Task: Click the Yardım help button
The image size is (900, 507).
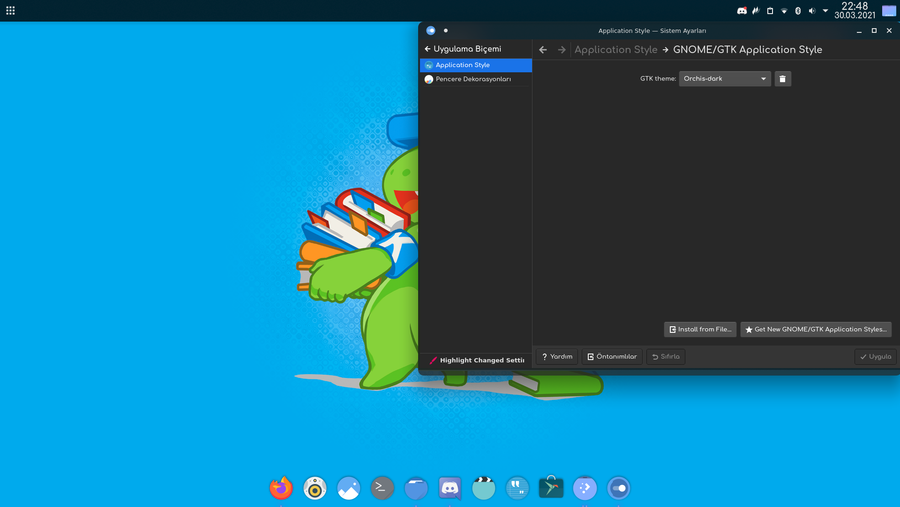Action: (557, 356)
